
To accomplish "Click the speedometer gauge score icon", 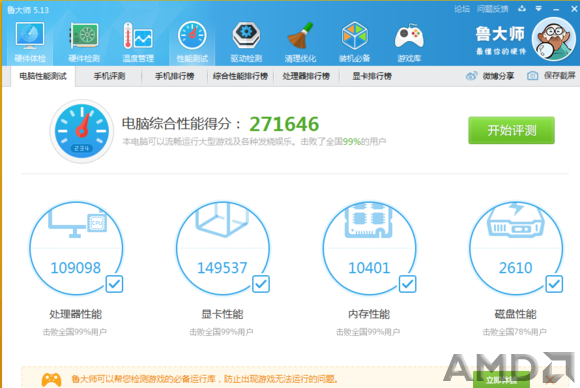I will 82,131.
